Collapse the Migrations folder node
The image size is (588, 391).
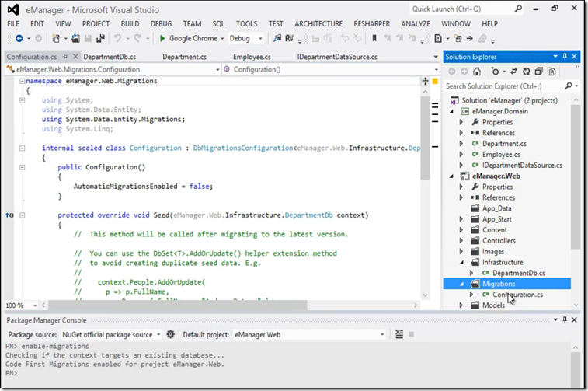pyautogui.click(x=461, y=284)
